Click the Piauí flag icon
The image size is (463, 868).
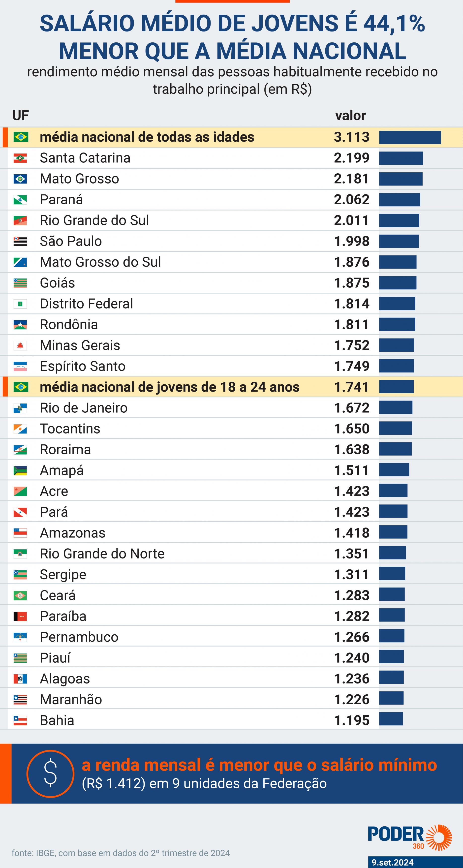coord(20,658)
